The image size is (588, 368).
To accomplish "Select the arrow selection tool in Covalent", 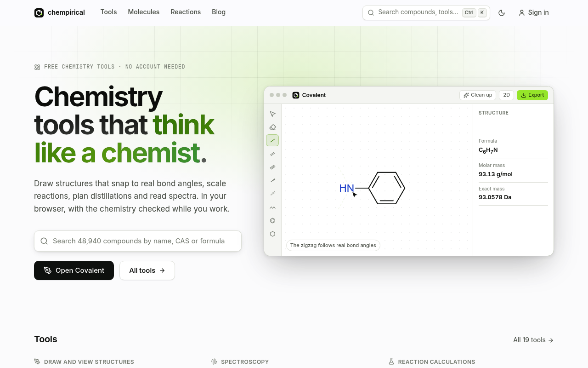I will click(272, 114).
